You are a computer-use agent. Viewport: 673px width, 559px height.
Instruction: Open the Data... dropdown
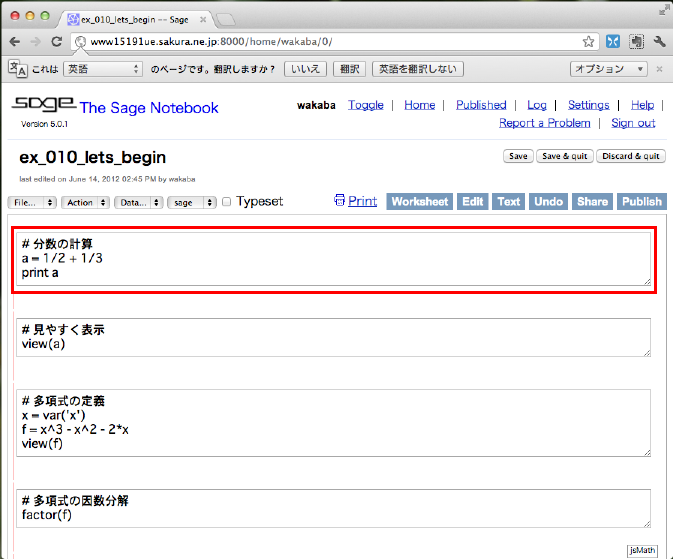pyautogui.click(x=138, y=202)
